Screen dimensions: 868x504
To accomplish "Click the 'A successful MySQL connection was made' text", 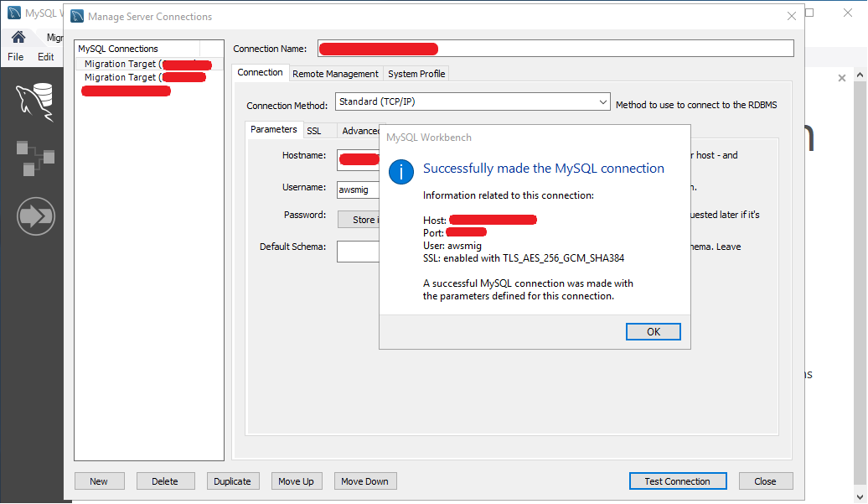I will click(528, 289).
